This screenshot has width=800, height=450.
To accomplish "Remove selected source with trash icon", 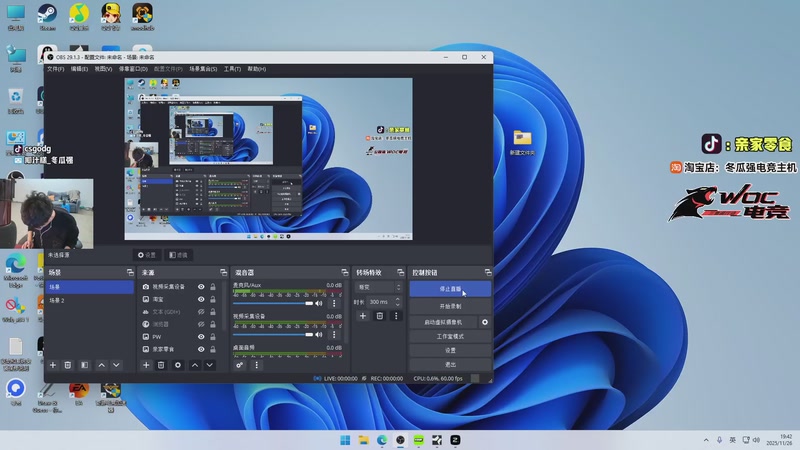I will coord(161,365).
